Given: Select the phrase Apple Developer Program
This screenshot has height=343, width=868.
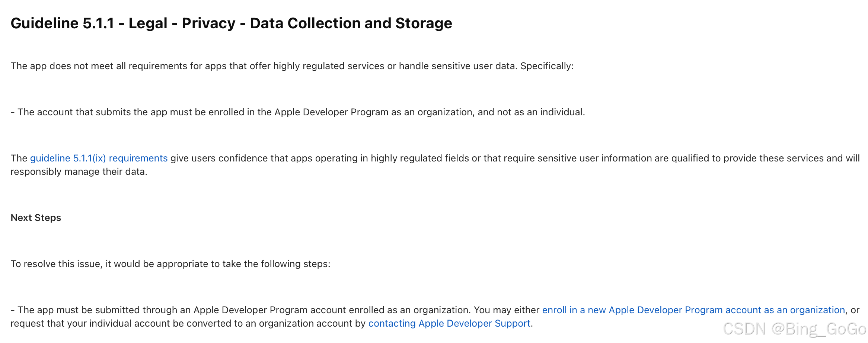Looking at the screenshot, I should [x=331, y=112].
